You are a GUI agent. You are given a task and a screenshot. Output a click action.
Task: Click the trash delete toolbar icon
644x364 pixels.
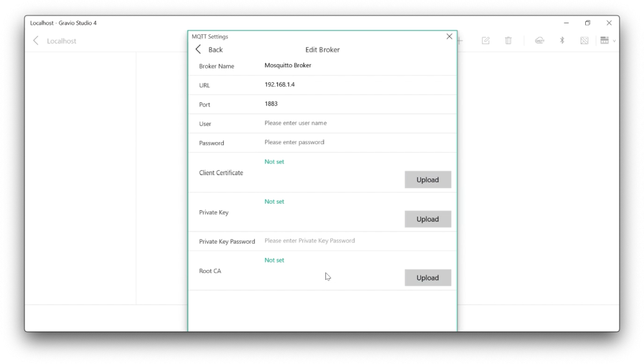(508, 40)
